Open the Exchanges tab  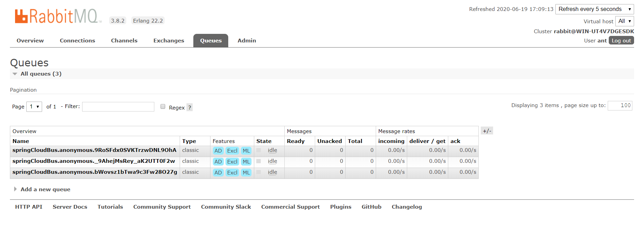[169, 40]
